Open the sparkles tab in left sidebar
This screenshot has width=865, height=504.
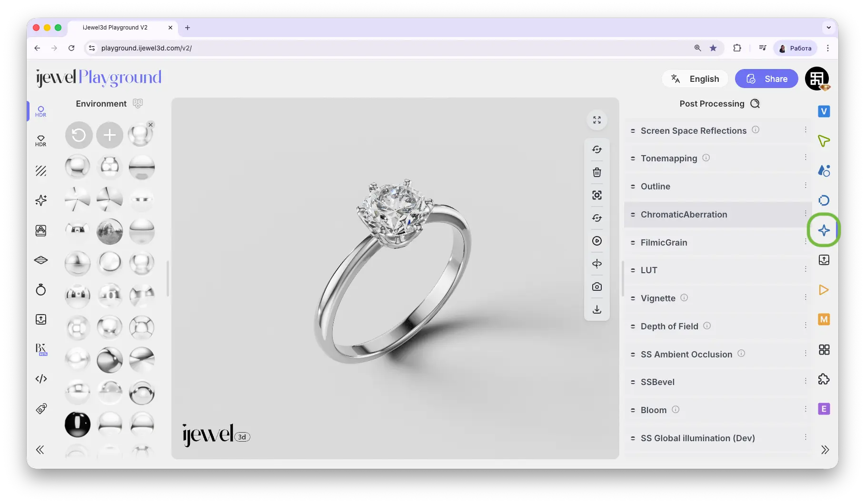point(41,200)
